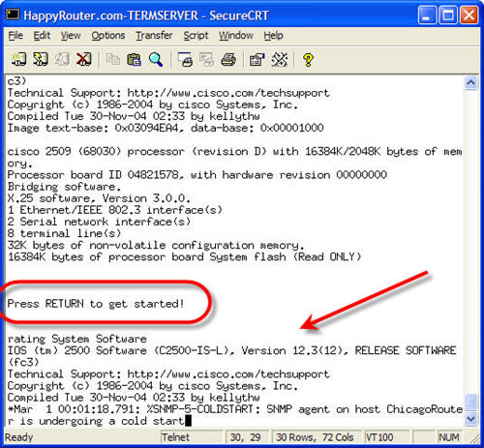
Task: Click the scrollbar down arrow
Action: point(470,419)
